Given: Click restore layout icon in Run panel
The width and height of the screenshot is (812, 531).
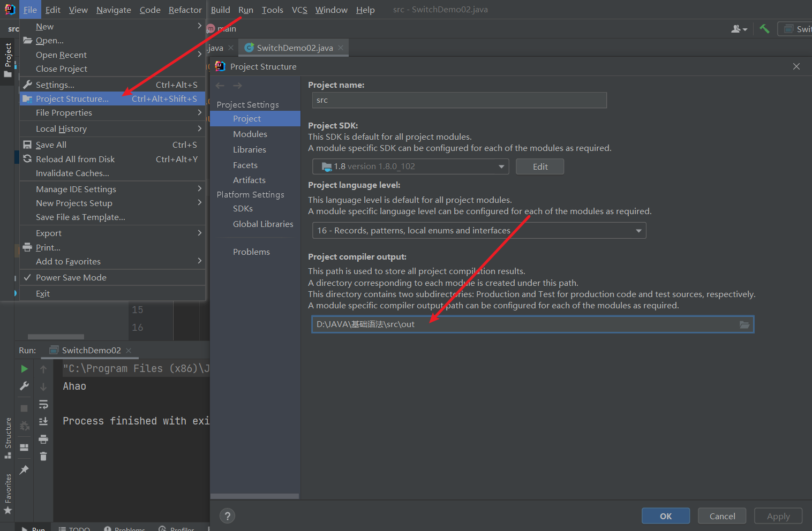Looking at the screenshot, I should 24,447.
